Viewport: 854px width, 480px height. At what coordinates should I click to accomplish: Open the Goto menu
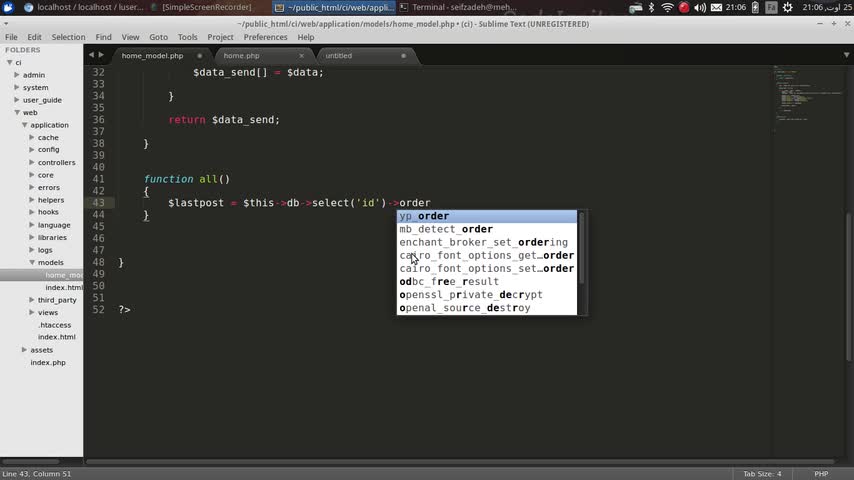158,37
